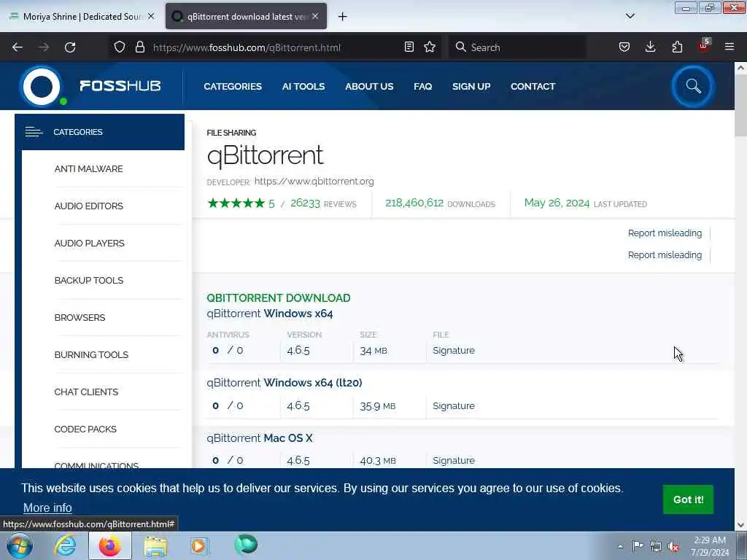Bookmark this page with the star icon
Viewport: 747px width, 560px height.
click(430, 47)
